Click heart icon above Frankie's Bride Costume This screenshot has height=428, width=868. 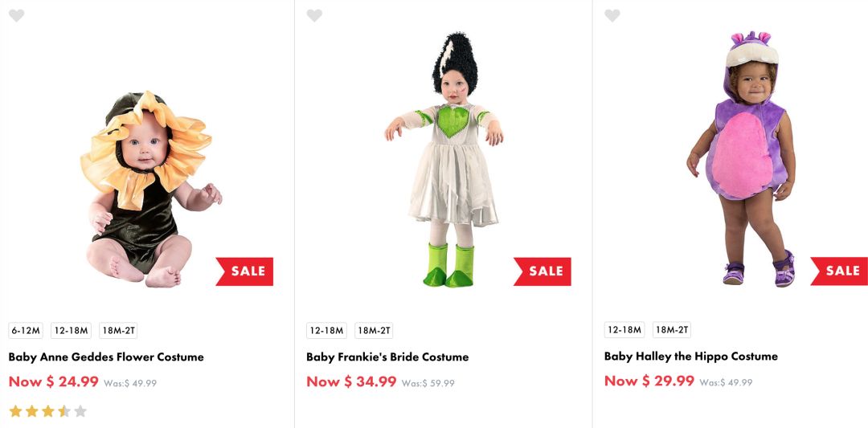[x=314, y=15]
